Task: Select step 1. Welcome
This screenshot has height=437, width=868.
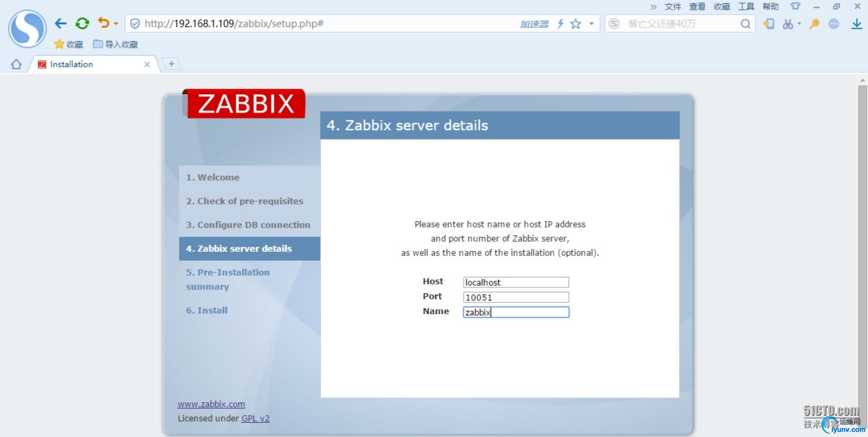Action: (x=213, y=177)
